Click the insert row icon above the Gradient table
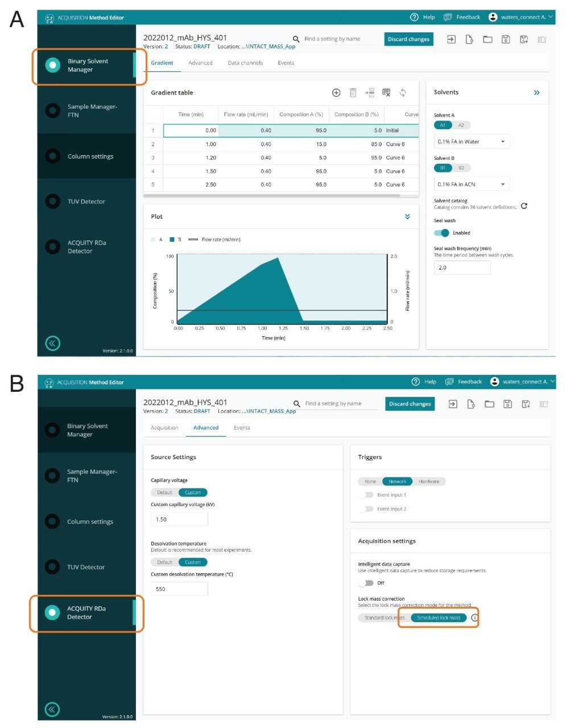 point(370,93)
